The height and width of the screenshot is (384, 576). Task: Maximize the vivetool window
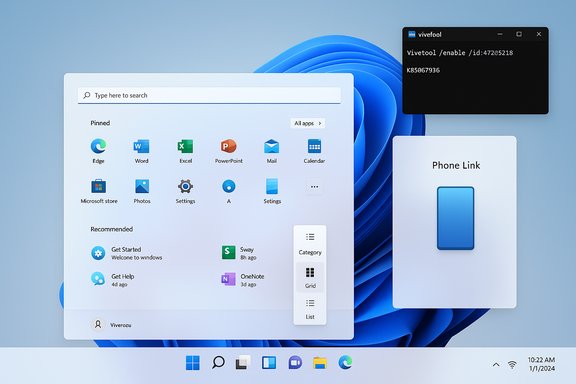click(519, 34)
